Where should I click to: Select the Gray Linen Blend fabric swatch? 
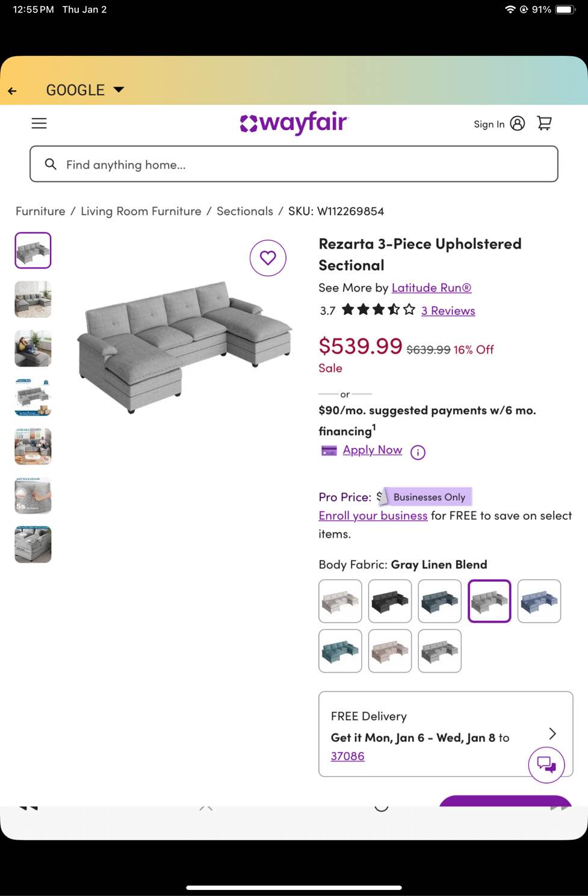coord(489,600)
